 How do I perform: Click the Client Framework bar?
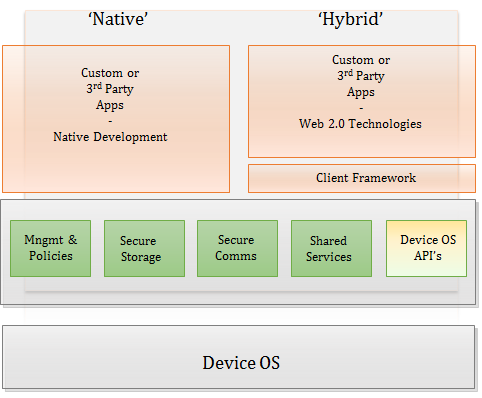(x=362, y=178)
